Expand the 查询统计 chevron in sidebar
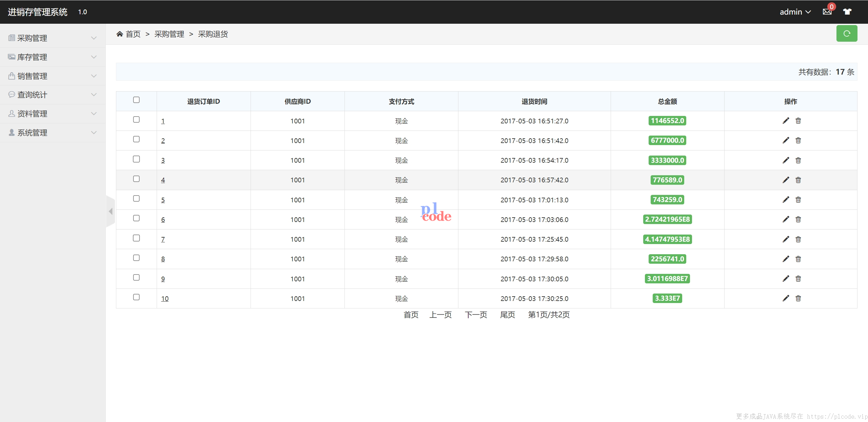 click(94, 95)
